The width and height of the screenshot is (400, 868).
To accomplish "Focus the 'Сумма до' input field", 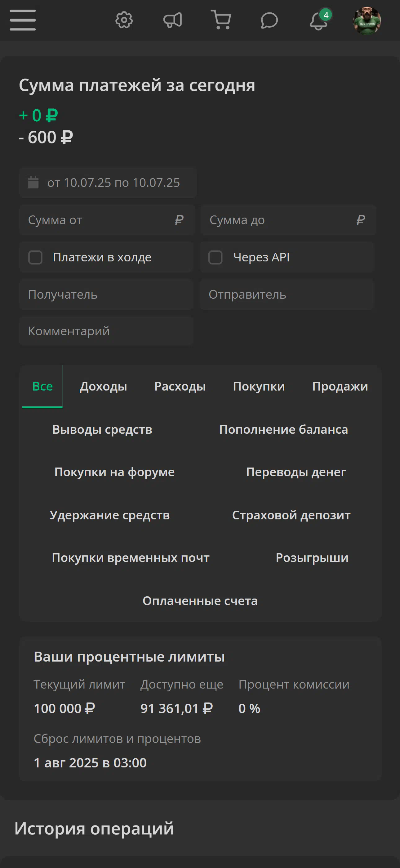I will [288, 220].
